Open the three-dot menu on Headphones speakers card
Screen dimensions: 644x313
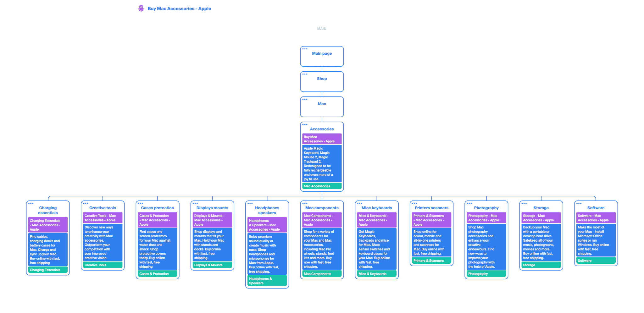tap(250, 203)
